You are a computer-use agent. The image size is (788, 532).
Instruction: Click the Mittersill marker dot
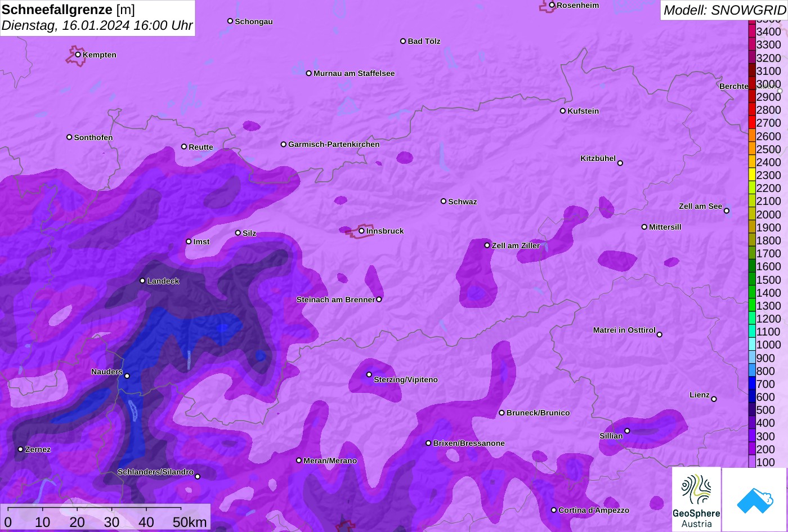click(644, 227)
